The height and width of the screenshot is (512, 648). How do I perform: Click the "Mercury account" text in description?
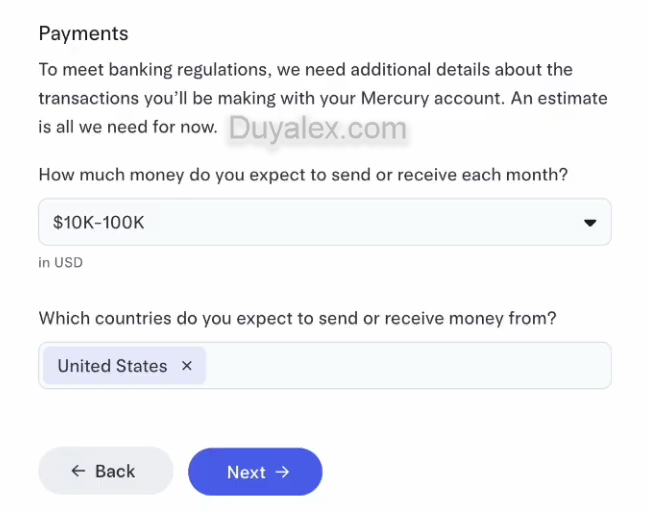pyautogui.click(x=450, y=98)
